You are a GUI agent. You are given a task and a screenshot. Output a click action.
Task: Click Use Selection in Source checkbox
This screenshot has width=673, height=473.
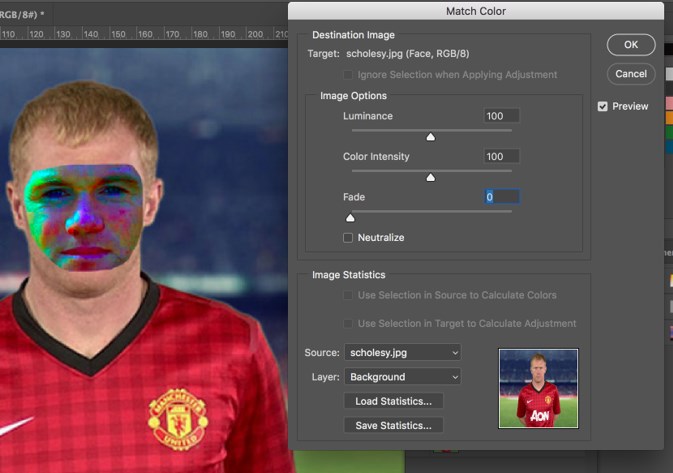(348, 295)
